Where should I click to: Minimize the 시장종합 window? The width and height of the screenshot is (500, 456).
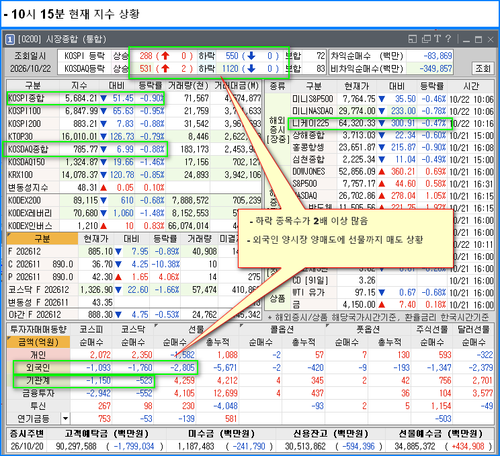point(466,40)
